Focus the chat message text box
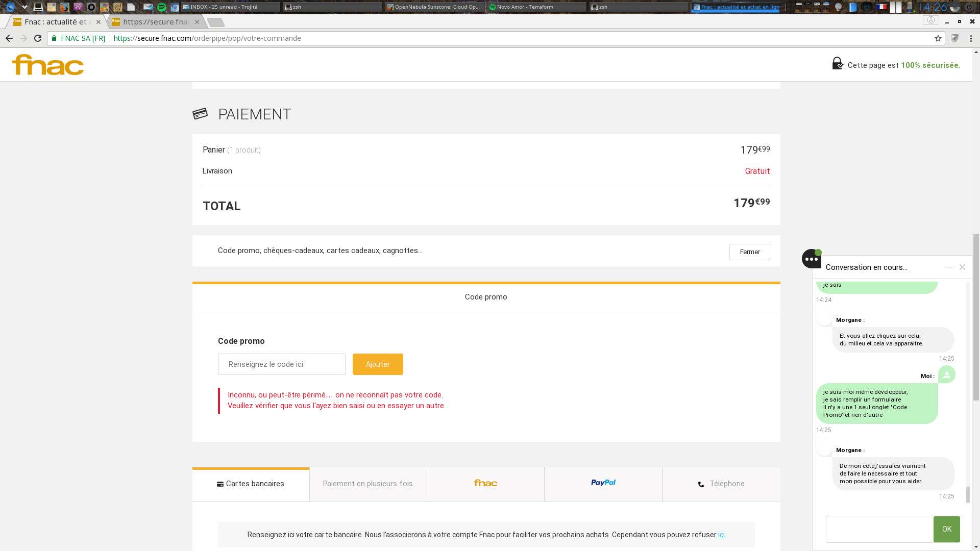Image resolution: width=980 pixels, height=551 pixels. point(879,529)
